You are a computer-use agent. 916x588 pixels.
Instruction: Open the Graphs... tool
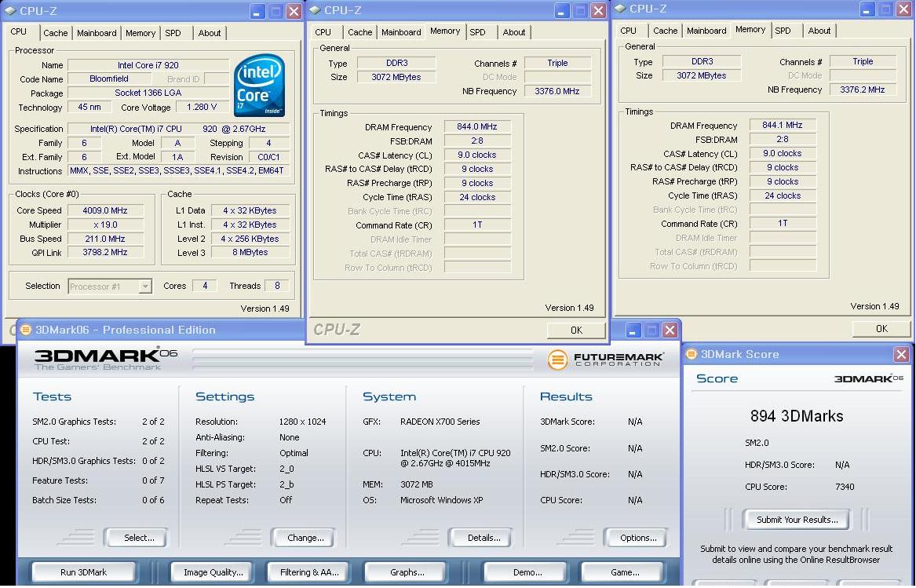(x=407, y=572)
